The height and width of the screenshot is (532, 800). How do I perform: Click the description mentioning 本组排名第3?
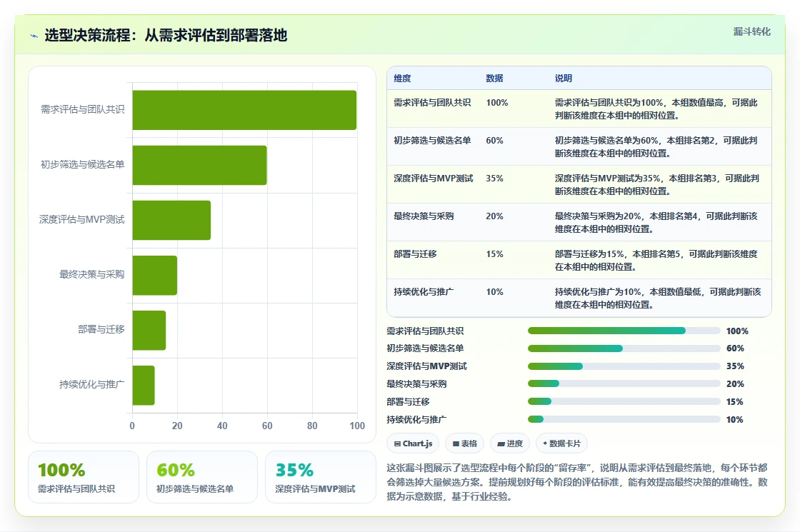[x=657, y=184]
